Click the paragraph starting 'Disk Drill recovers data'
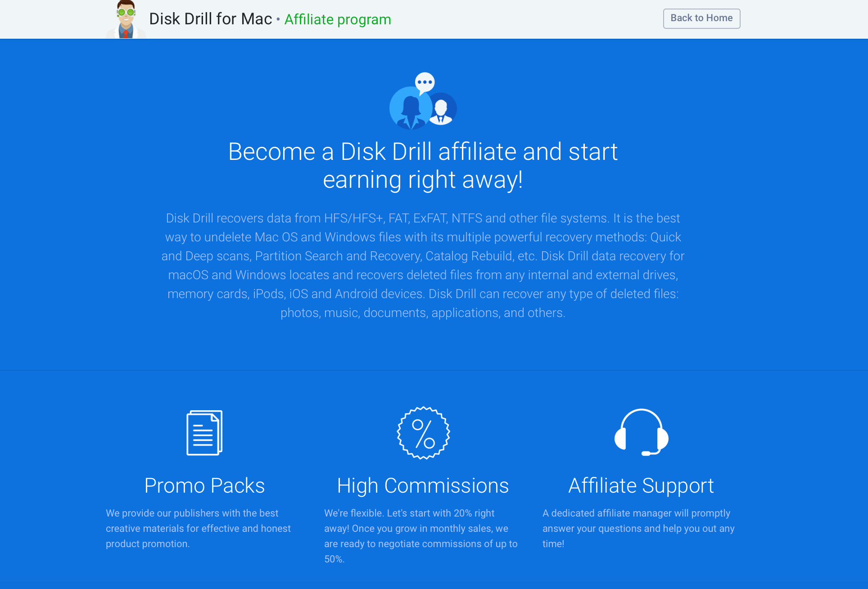This screenshot has height=589, width=868. [x=423, y=265]
